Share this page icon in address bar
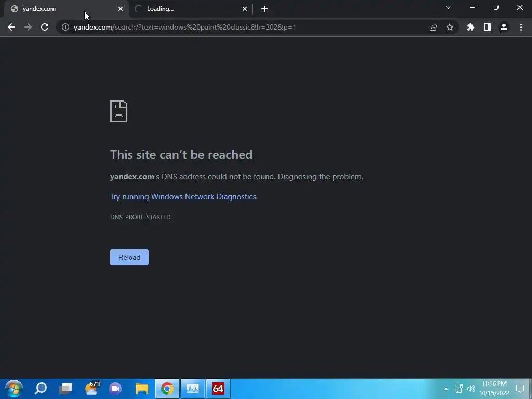532x399 pixels. [x=433, y=27]
